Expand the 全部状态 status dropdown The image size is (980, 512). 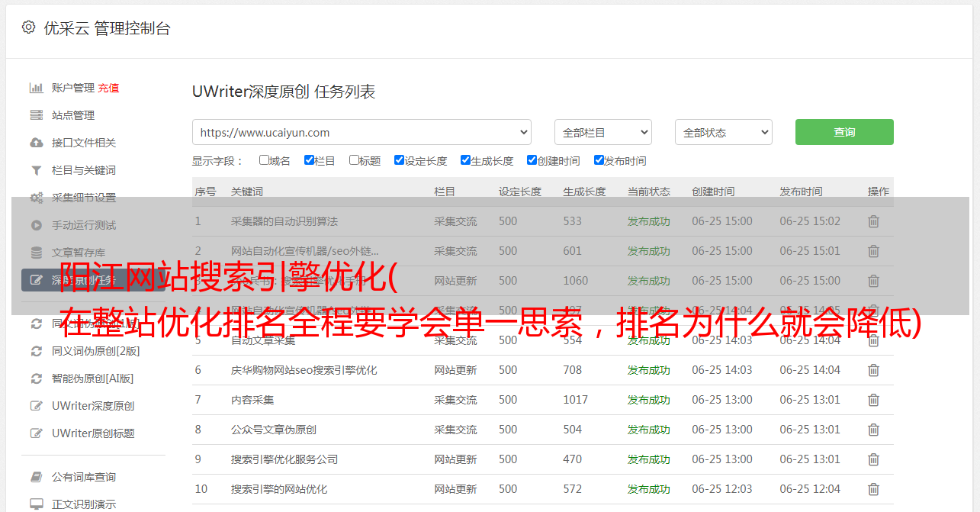point(723,132)
